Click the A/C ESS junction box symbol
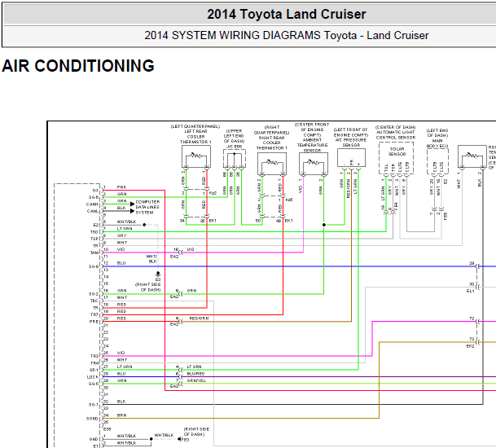 click(x=235, y=159)
